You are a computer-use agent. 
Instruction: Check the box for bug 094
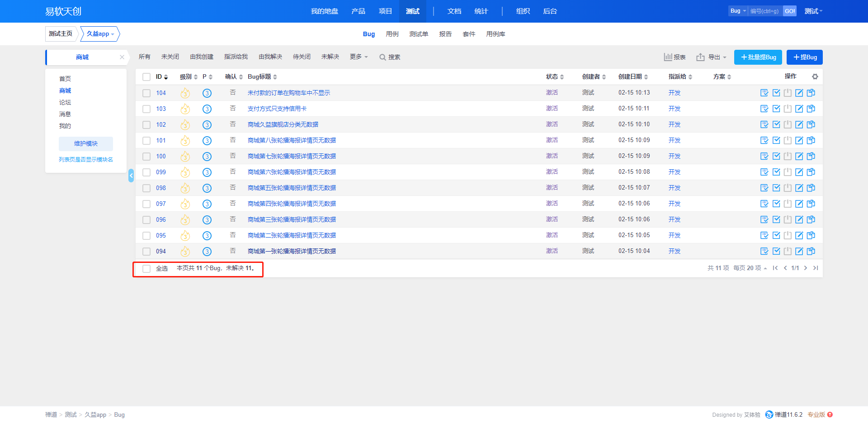146,252
